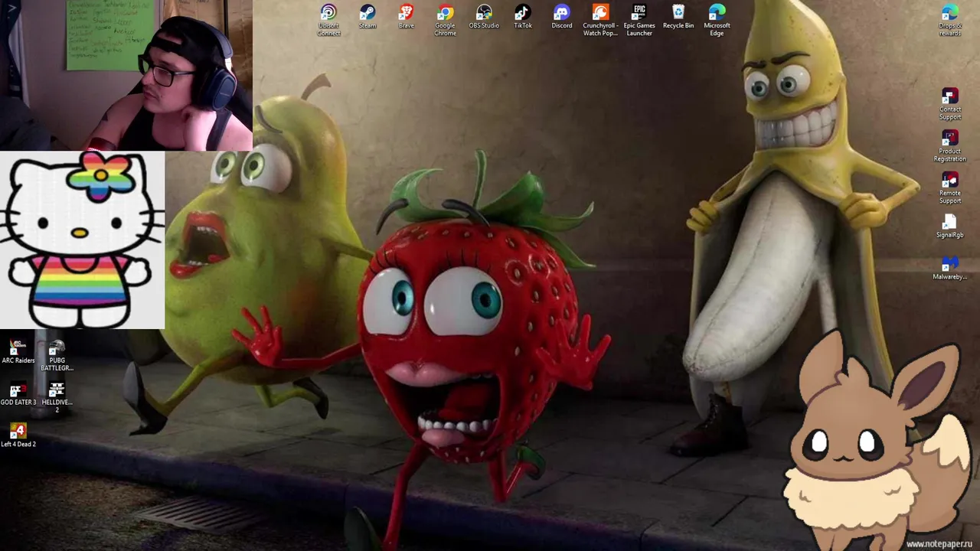The image size is (980, 551).
Task: Open the HELLDIVERS 2 desktop icon
Action: [x=57, y=398]
